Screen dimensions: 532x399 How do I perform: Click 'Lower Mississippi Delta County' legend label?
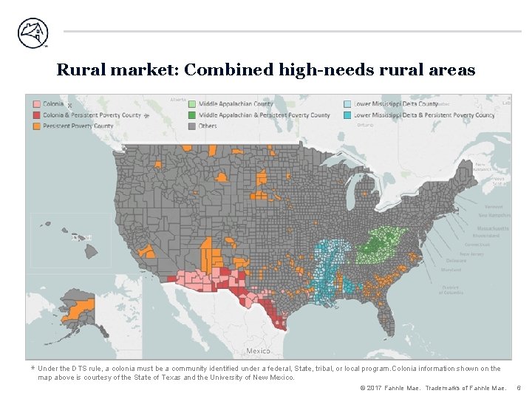click(396, 104)
